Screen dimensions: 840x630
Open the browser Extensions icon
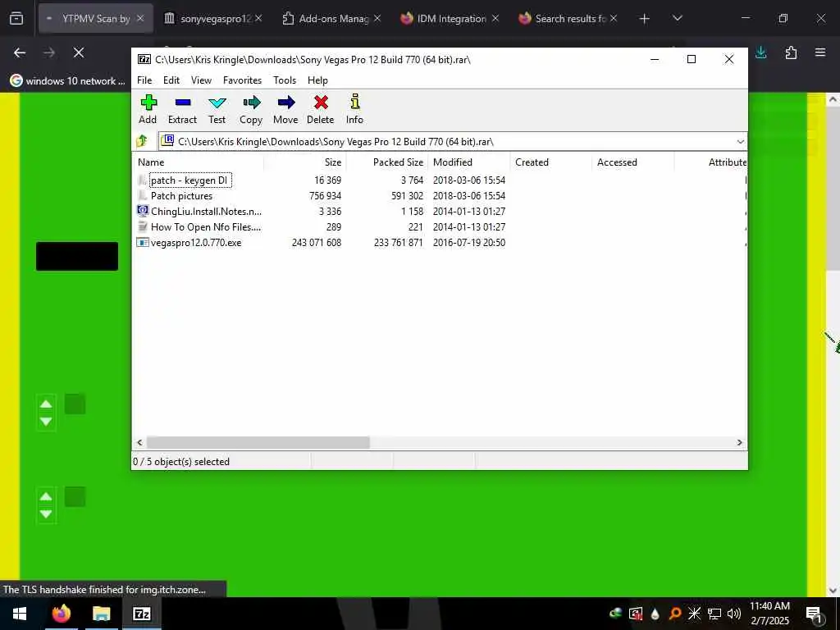pyautogui.click(x=791, y=52)
